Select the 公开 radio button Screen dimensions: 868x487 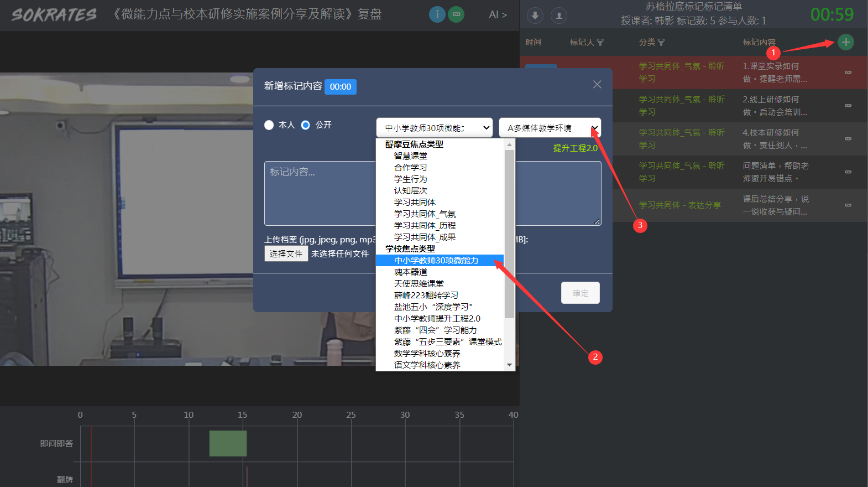click(305, 125)
